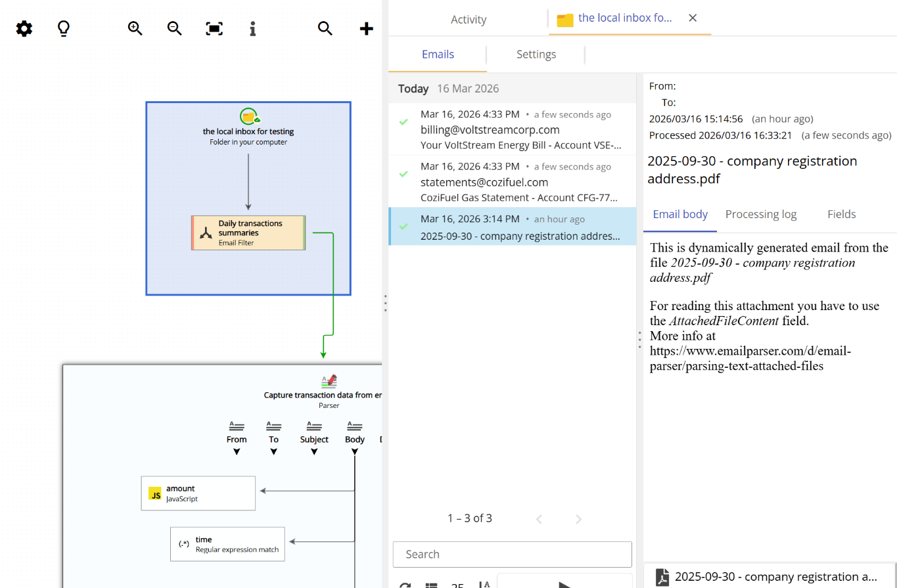Switch to the Settings tab
Screen dimensions: 897x588
point(536,54)
